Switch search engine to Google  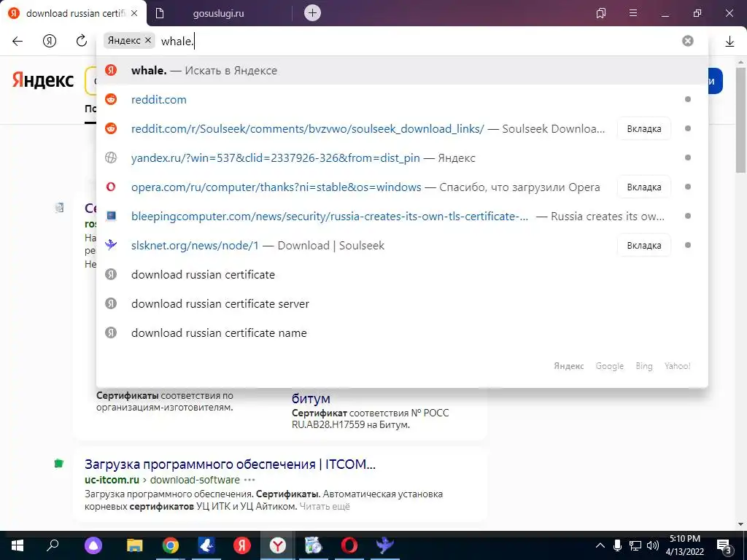click(609, 366)
